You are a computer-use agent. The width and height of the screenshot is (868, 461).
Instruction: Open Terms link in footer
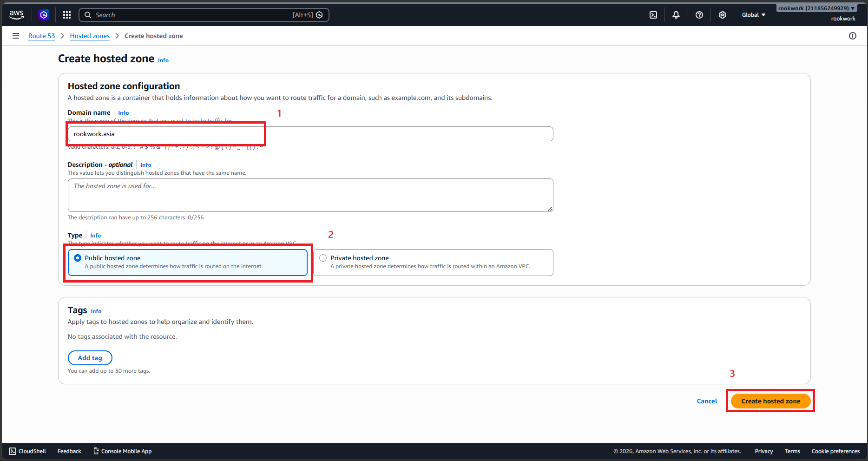point(792,451)
